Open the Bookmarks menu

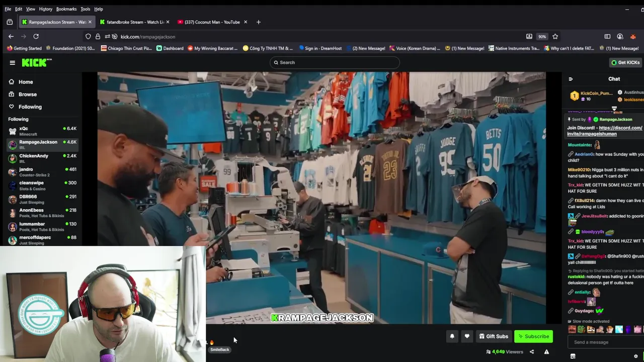66,9
